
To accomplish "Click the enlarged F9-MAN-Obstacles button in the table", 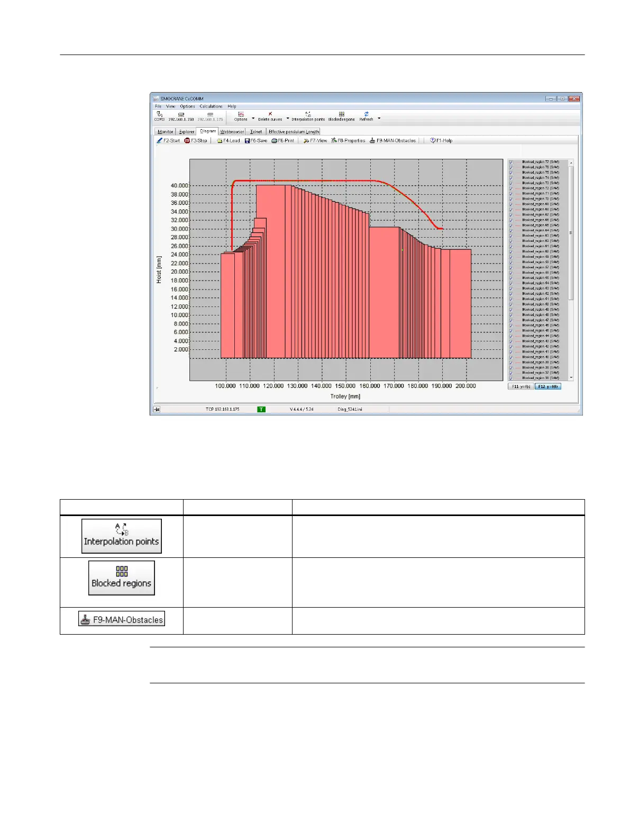I will tap(122, 619).
